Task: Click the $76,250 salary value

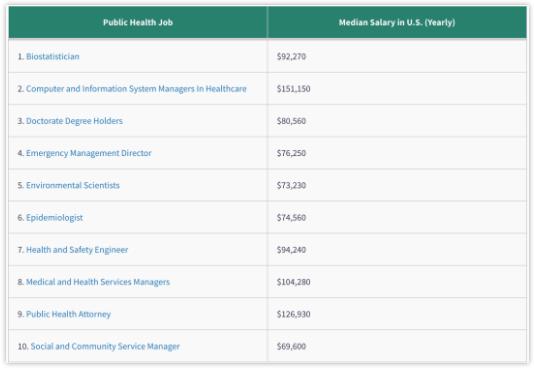Action: pyautogui.click(x=291, y=153)
